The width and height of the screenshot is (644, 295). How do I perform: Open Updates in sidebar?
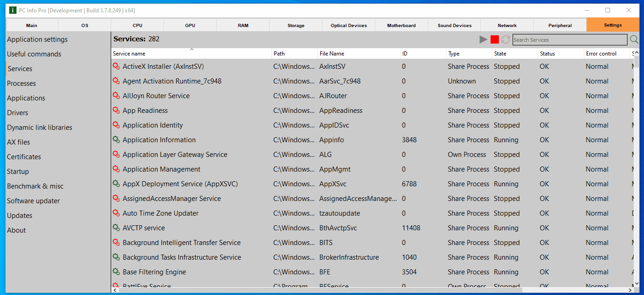20,216
